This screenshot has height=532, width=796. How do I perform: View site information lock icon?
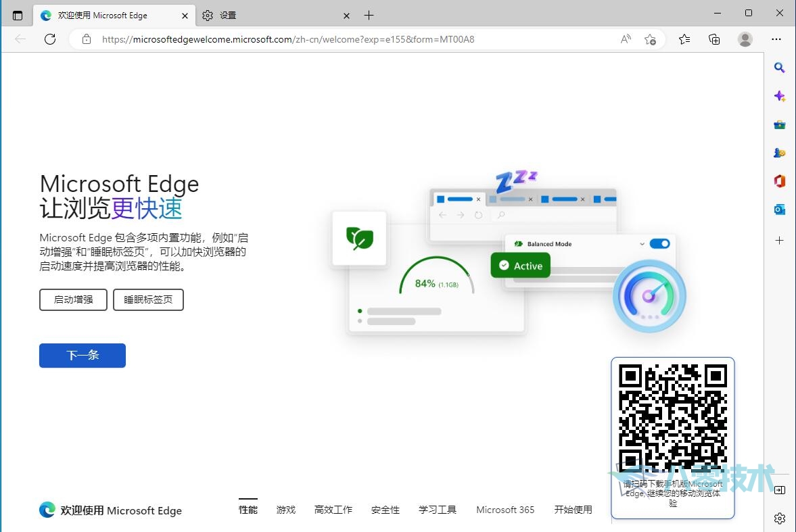coord(87,39)
